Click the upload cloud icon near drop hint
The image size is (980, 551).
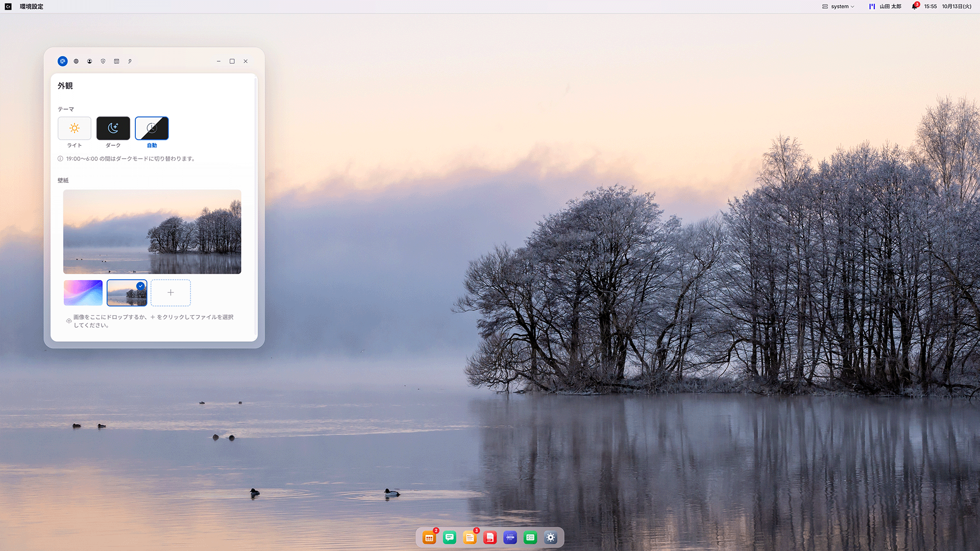click(68, 321)
